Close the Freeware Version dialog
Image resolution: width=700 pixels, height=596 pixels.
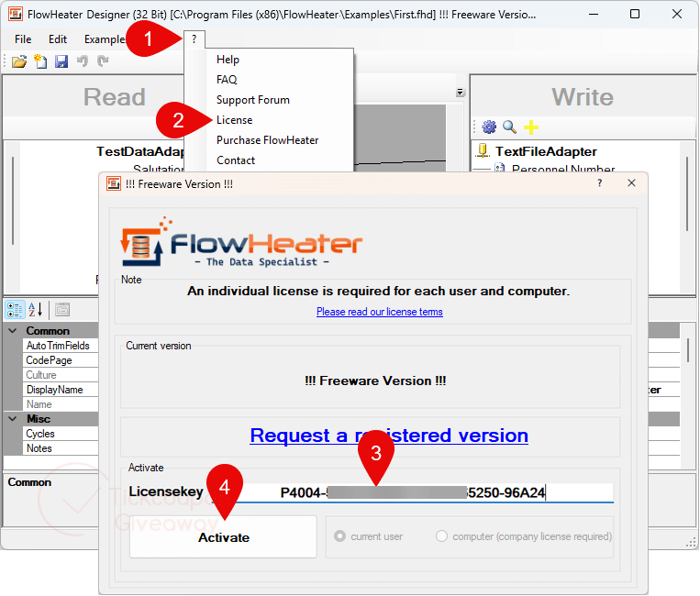click(x=631, y=182)
